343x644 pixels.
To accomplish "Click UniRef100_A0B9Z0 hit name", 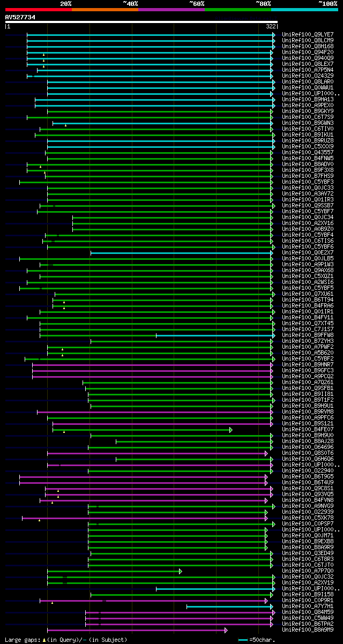I will (x=308, y=229).
